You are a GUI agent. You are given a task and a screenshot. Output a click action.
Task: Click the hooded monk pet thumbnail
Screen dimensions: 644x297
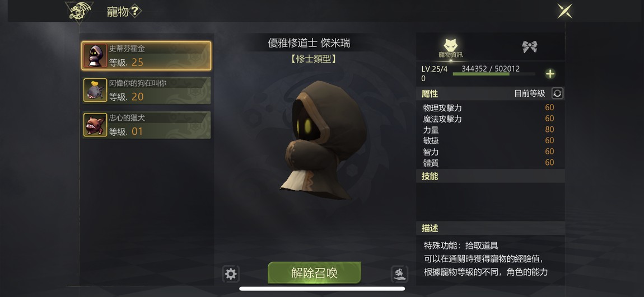click(95, 56)
